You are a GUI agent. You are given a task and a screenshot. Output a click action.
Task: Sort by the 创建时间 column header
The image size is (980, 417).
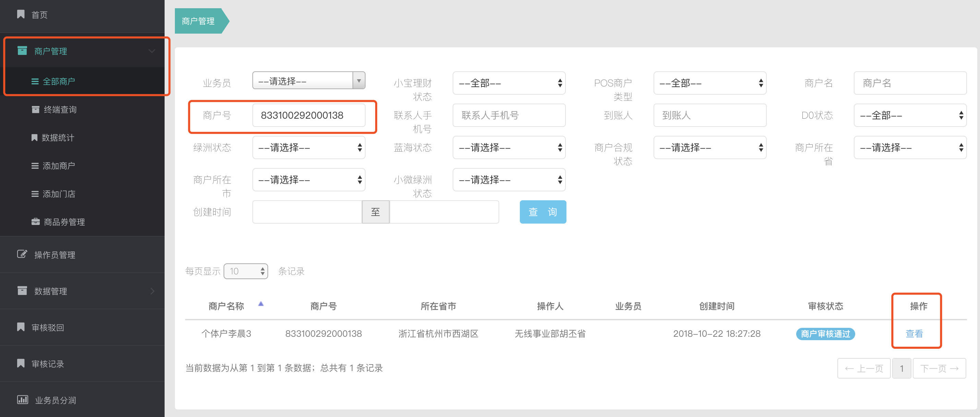717,306
